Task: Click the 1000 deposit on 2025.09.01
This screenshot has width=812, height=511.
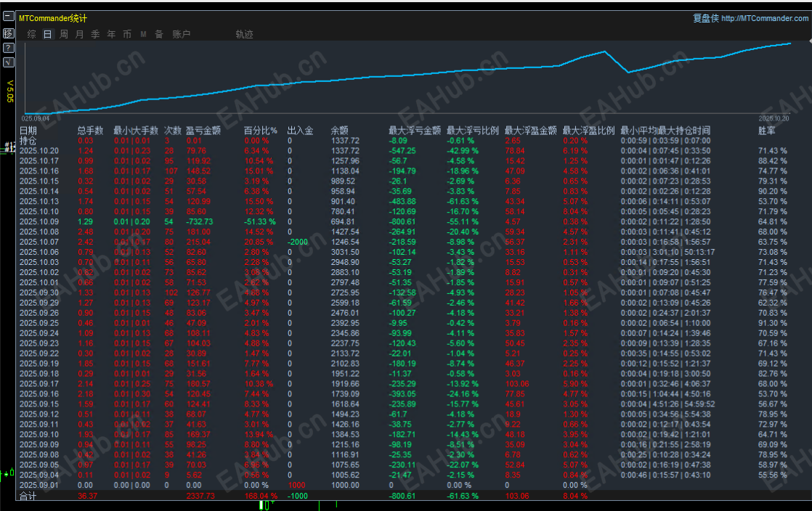Action: click(297, 485)
